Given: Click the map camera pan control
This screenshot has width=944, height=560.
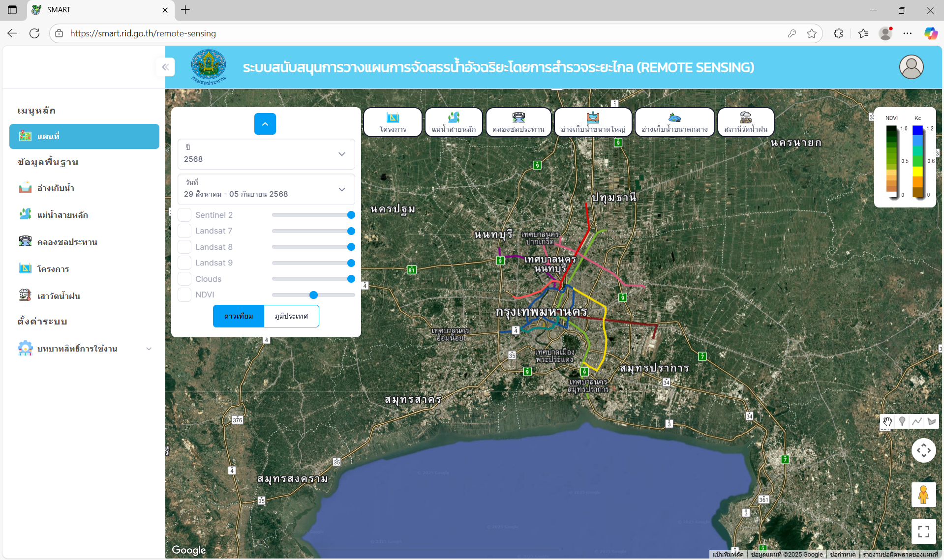Looking at the screenshot, I should tap(923, 450).
